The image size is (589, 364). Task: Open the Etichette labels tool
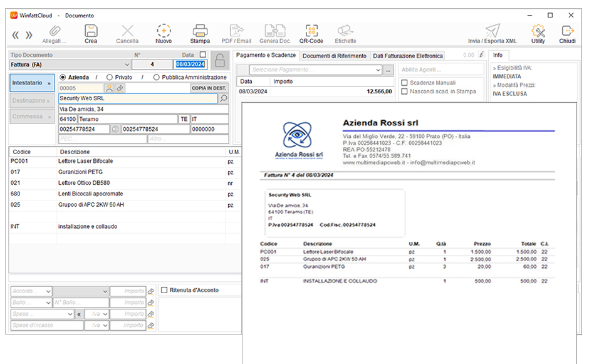(x=346, y=34)
